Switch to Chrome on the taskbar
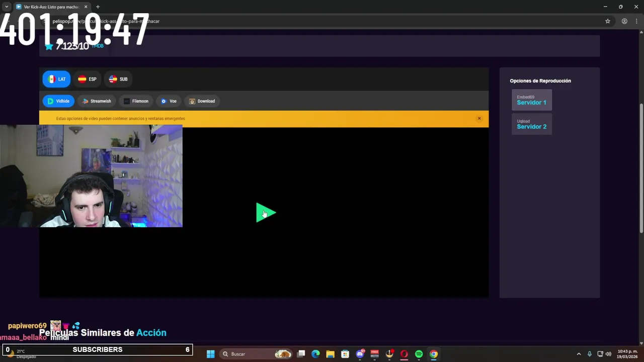 [433, 354]
